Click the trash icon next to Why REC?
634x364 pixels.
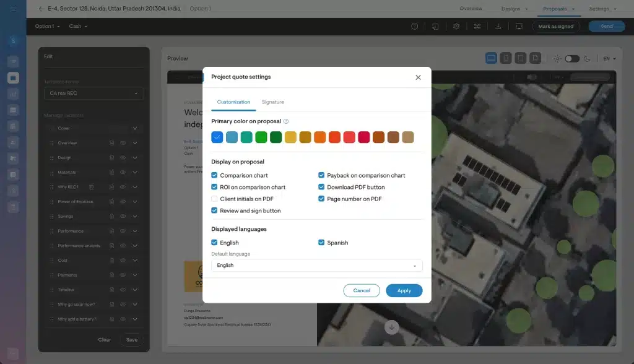click(91, 187)
